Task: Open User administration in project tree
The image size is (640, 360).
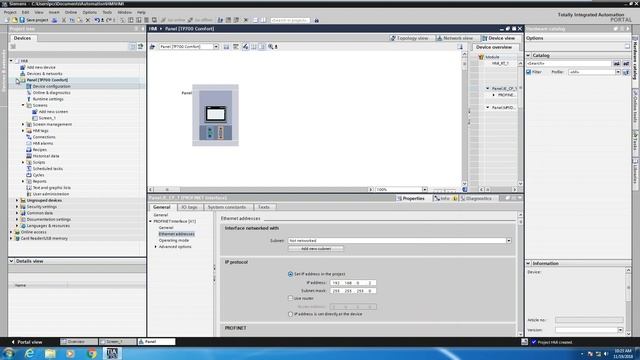Action: pyautogui.click(x=51, y=194)
